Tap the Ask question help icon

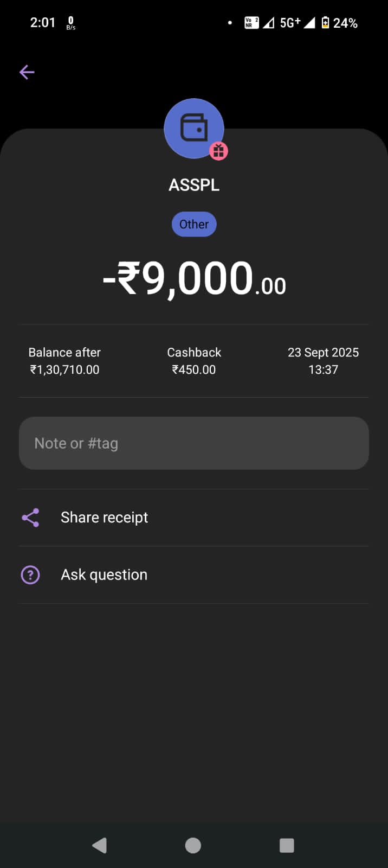(x=30, y=575)
